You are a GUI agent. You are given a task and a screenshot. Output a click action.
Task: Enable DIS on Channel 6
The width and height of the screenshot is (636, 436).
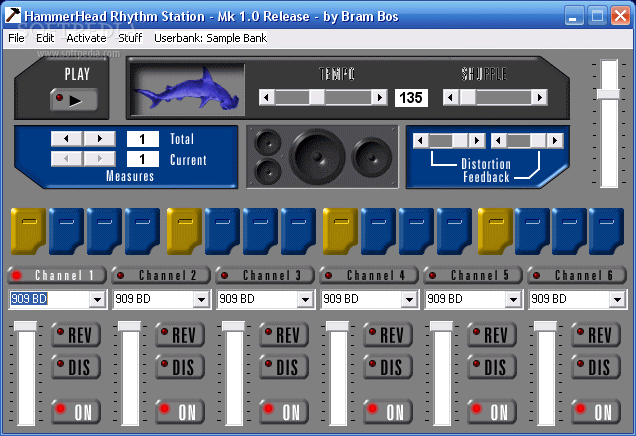596,367
